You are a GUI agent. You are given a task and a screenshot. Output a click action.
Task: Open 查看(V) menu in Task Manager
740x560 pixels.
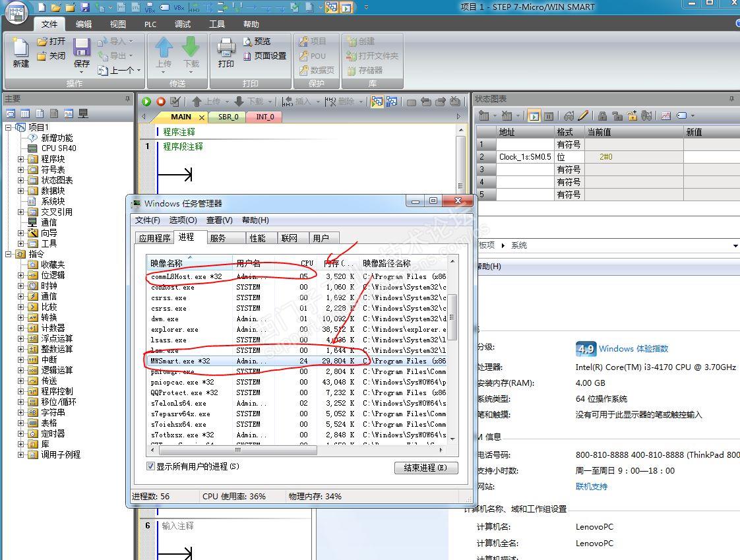(x=220, y=220)
